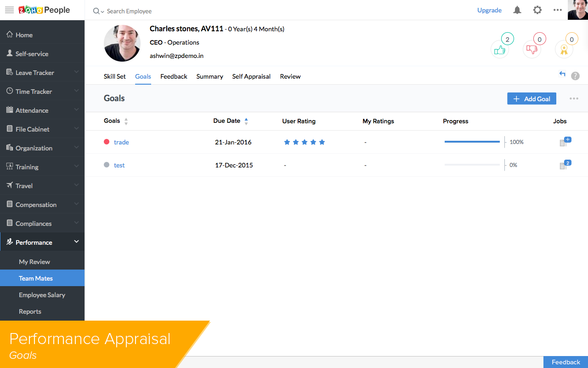Click the Travel airplane icon
The height and width of the screenshot is (368, 588).
coord(10,185)
